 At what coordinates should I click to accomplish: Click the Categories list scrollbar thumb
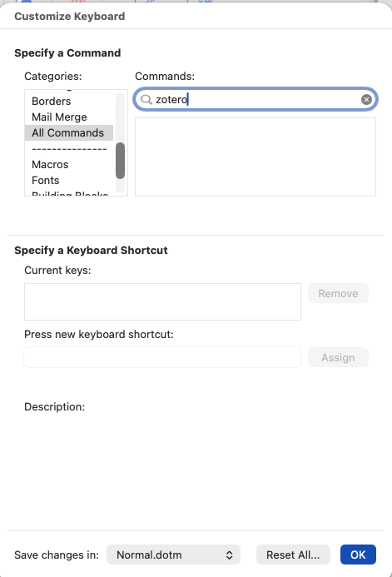[120, 161]
